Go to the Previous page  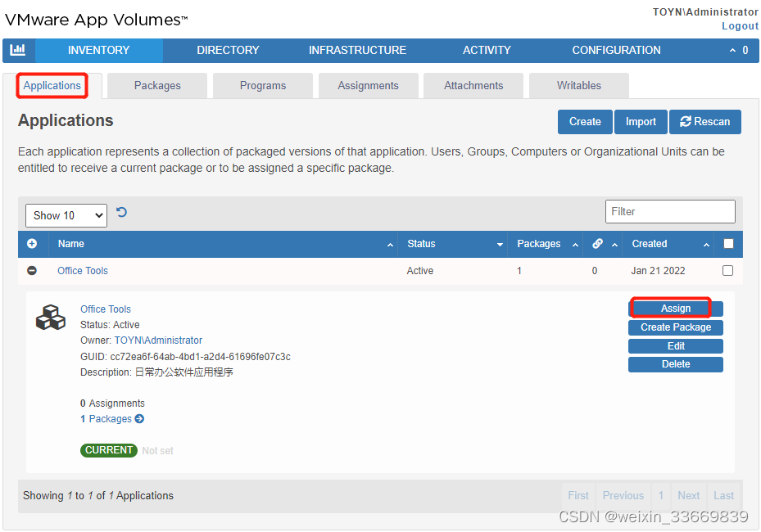pos(623,496)
